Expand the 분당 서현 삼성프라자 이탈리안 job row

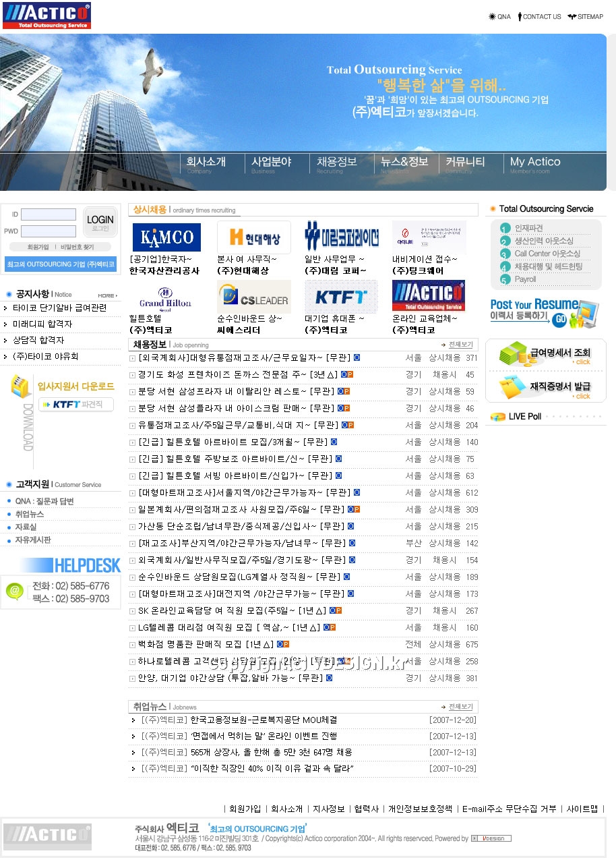tap(132, 392)
